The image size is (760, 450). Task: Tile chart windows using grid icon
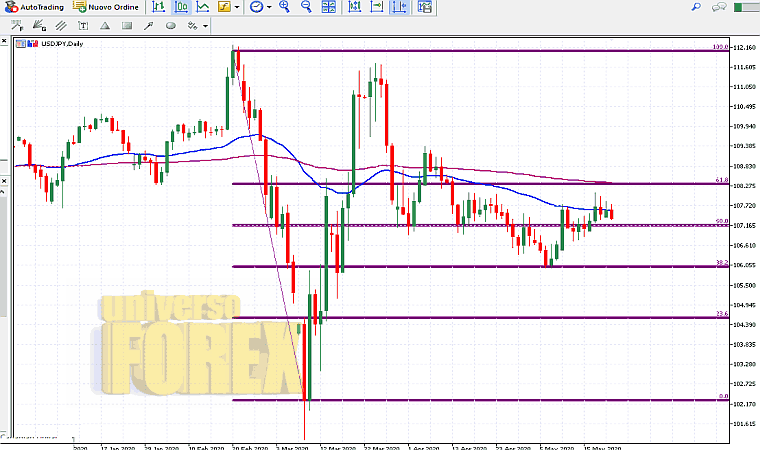click(x=330, y=7)
